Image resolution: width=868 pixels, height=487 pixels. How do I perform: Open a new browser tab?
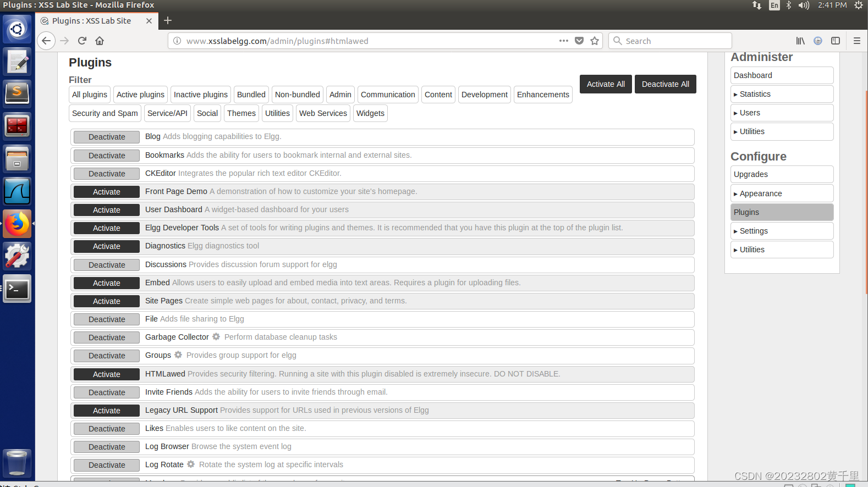pos(168,20)
